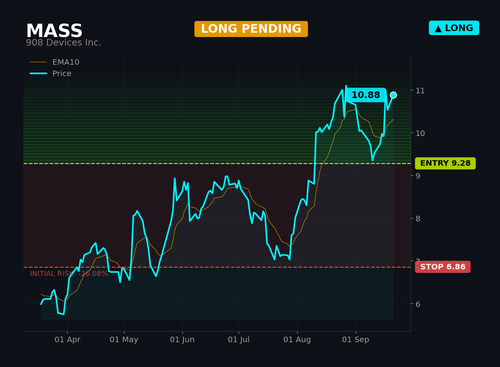Click the brown EMA10 legend line swatch
This screenshot has width=500, height=367.
38,62
